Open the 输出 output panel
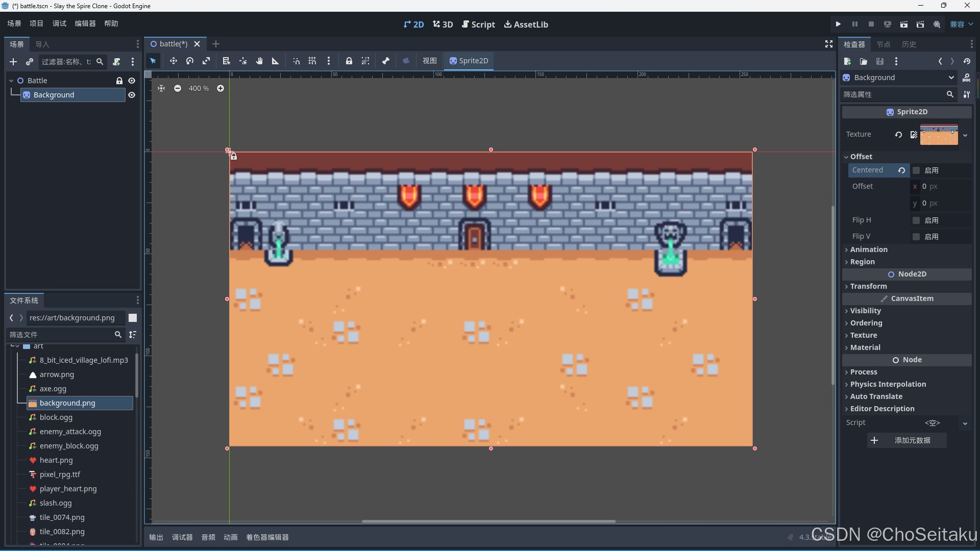Image resolution: width=980 pixels, height=551 pixels. [156, 537]
